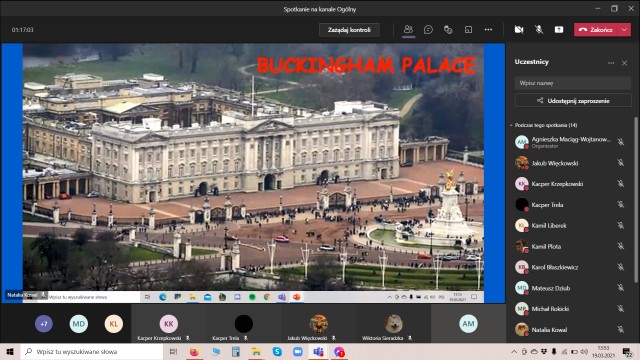Click Udostępnij zaproszenie button

point(573,100)
